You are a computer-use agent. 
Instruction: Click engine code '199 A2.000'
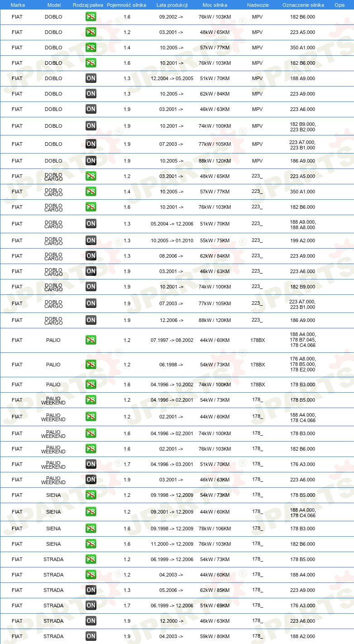tap(303, 240)
